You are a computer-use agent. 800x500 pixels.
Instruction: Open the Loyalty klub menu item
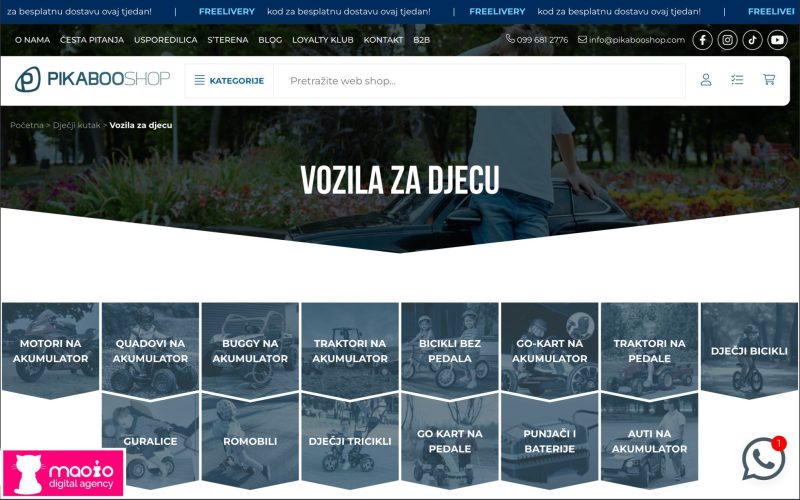pos(323,40)
